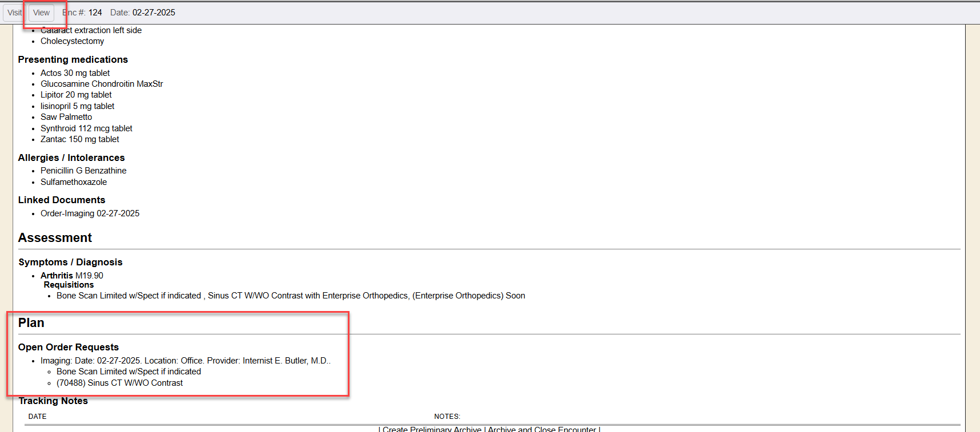Click (70488) Sinus CT W/WO Contrast order
The image size is (980, 432).
[119, 383]
